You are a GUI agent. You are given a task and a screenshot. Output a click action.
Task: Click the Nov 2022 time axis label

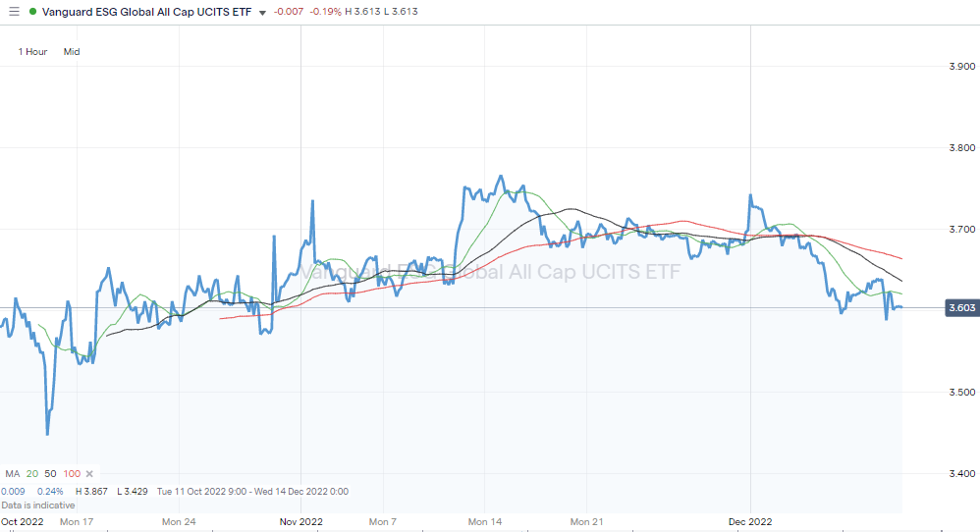point(301,521)
